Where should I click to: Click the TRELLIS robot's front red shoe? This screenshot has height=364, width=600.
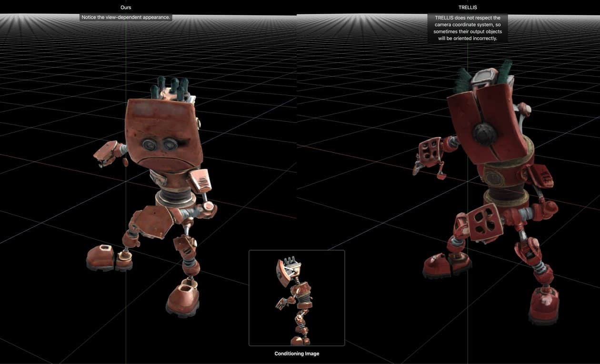[x=543, y=306]
